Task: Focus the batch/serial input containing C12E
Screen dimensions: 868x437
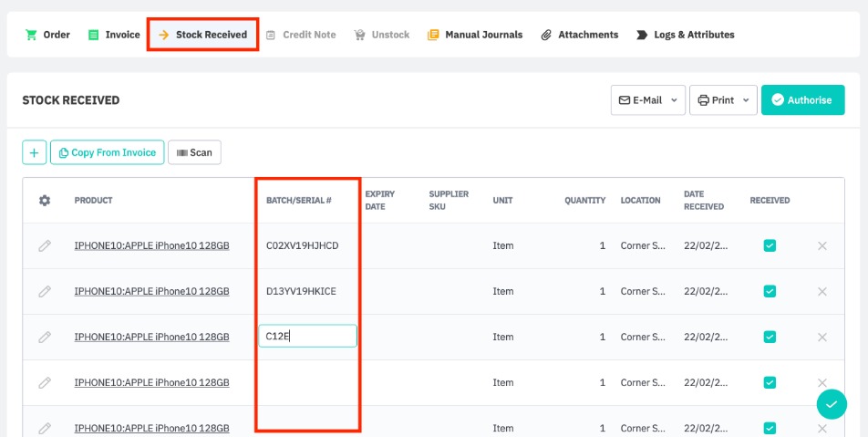Action: pos(308,337)
